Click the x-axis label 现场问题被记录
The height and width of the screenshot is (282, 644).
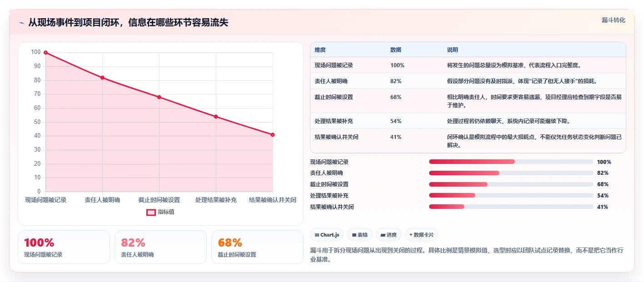[45, 200]
